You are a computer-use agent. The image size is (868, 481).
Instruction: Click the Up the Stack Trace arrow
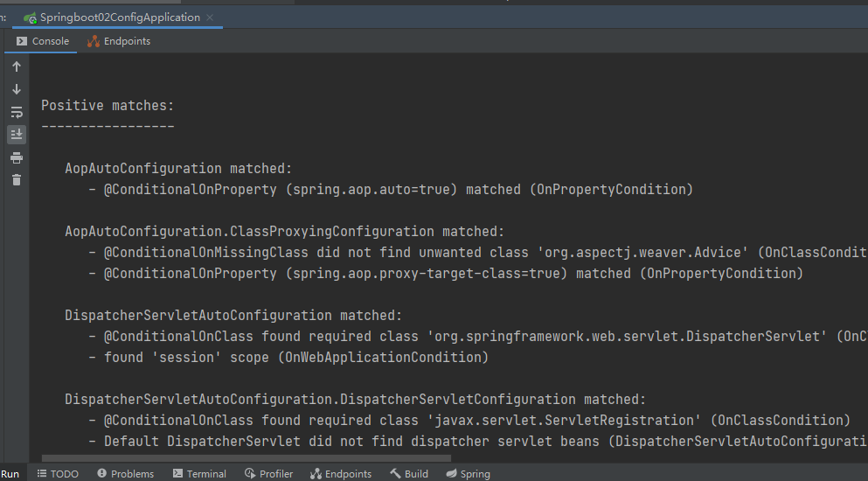pos(17,66)
